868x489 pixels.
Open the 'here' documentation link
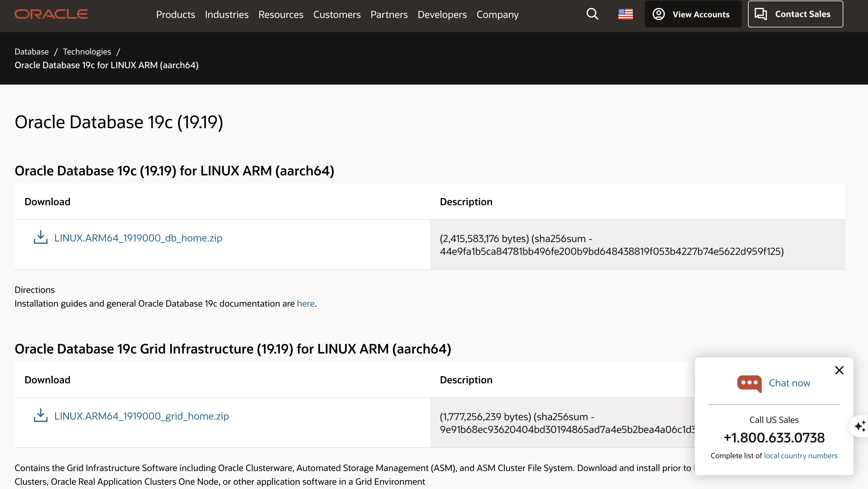click(305, 304)
